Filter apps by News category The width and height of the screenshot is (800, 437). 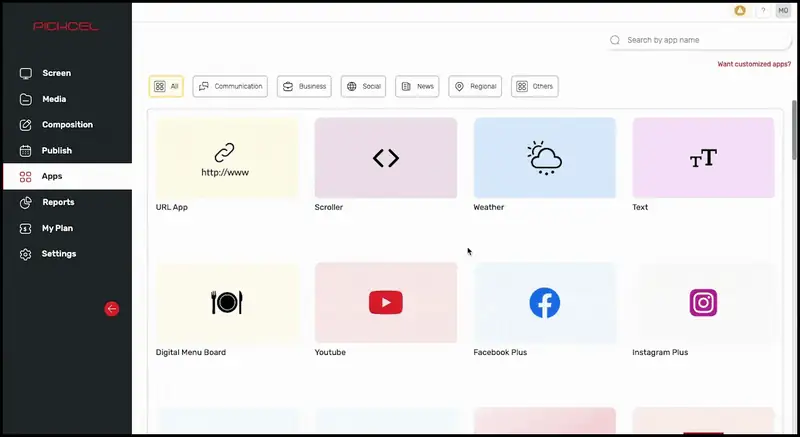[417, 86]
